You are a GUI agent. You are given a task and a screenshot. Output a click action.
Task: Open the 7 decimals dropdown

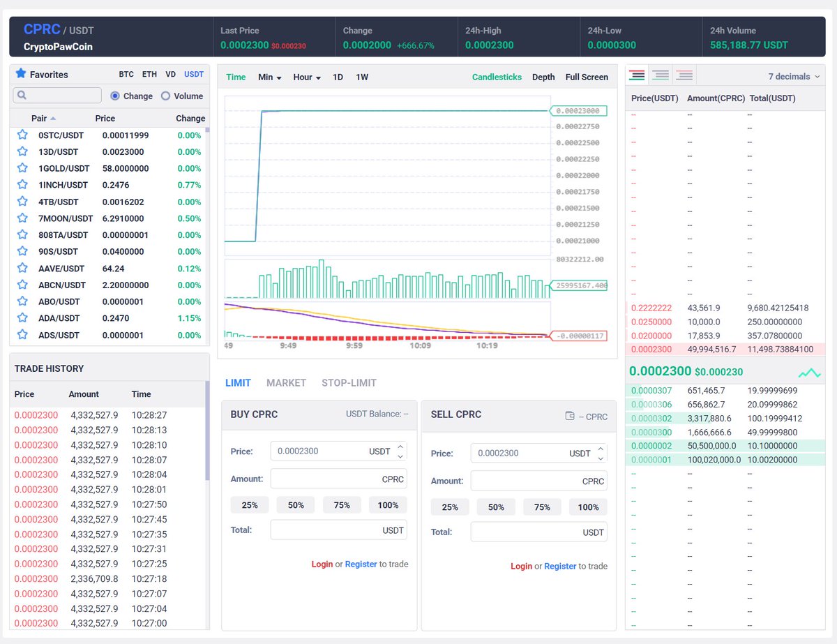point(794,77)
